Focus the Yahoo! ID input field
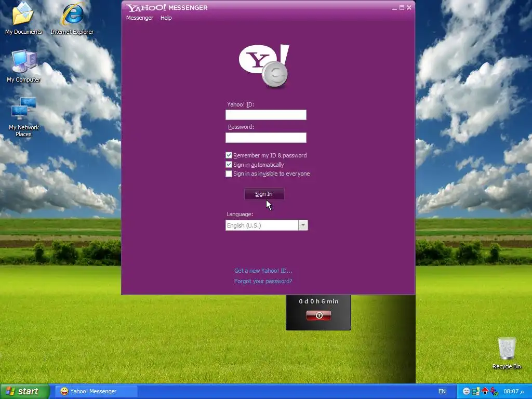This screenshot has width=532, height=399. (x=266, y=115)
